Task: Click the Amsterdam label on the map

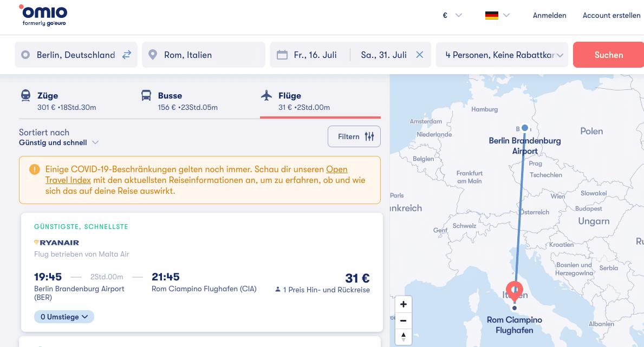Action: [426, 121]
